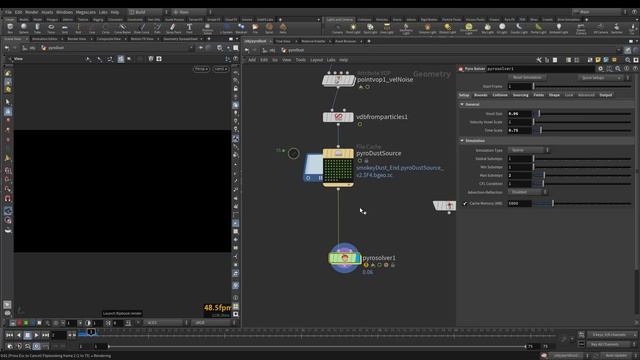Click the play forward button
Screen dimensions: 640x360
click(x=37, y=335)
